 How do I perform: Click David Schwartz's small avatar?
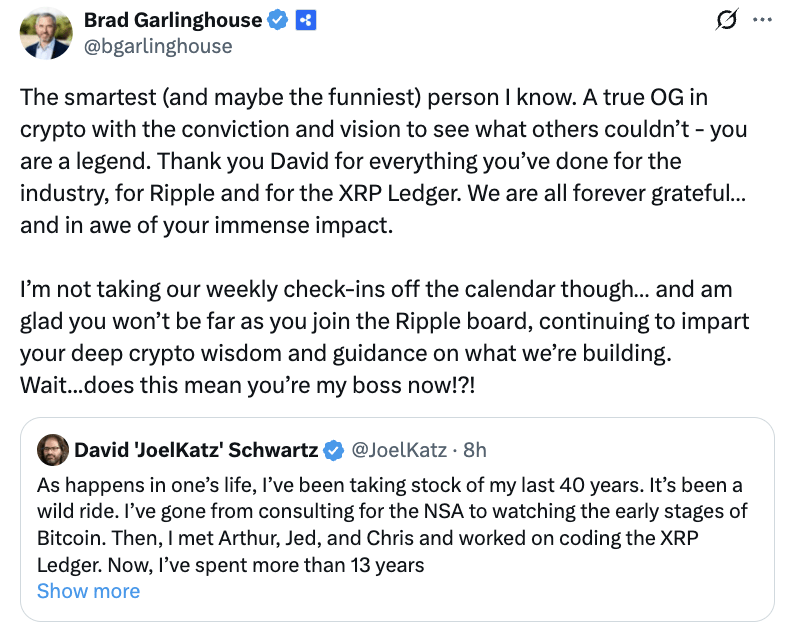(x=52, y=450)
